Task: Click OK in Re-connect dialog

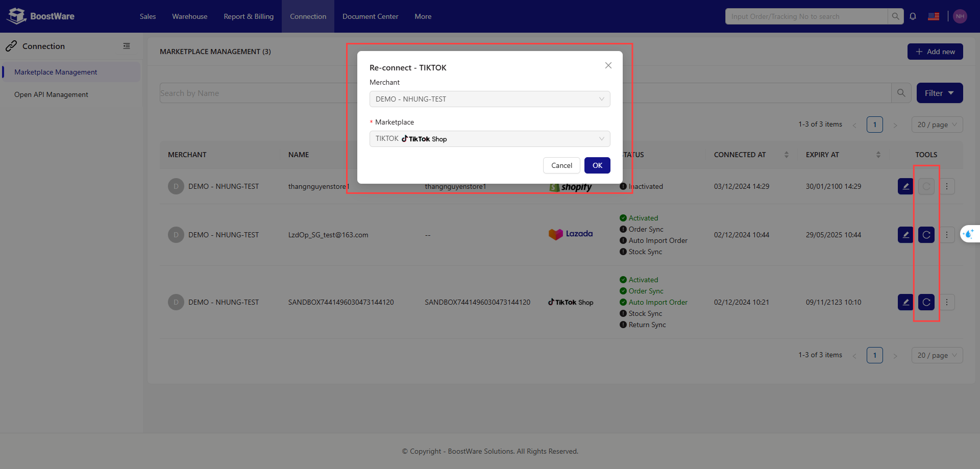Action: coord(597,165)
